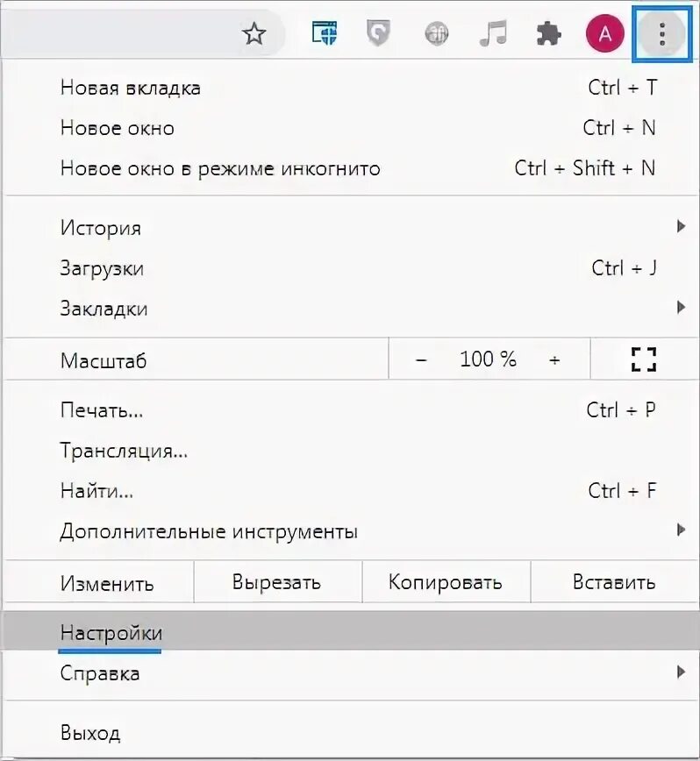Click the Копировать button
Screen dimensions: 700x761
pyautogui.click(x=446, y=583)
